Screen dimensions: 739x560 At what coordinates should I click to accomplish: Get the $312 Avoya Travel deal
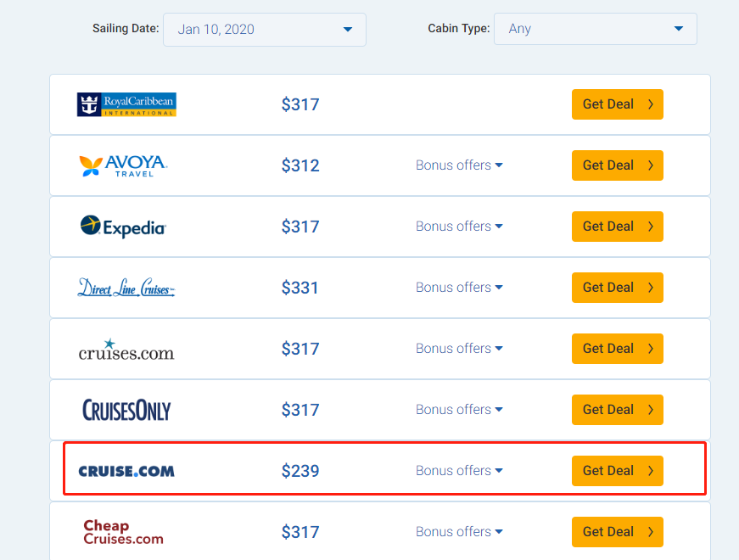click(x=618, y=165)
